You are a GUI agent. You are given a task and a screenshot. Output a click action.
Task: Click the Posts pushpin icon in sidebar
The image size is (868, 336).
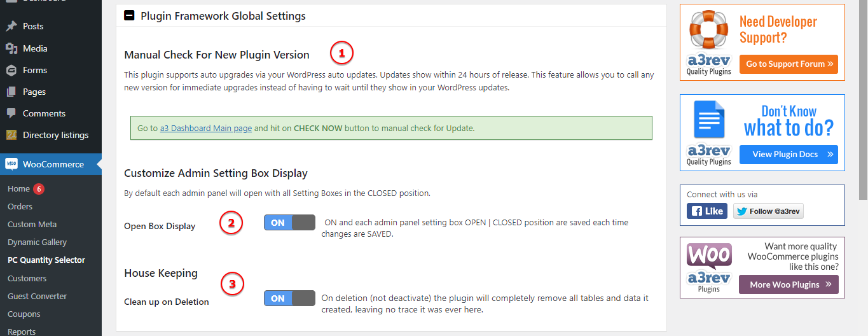pyautogui.click(x=11, y=27)
